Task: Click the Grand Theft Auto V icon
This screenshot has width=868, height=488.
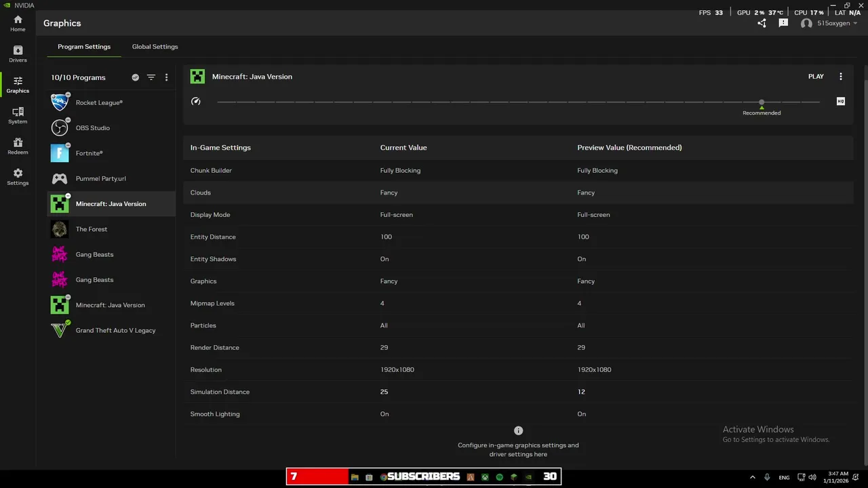Action: click(x=60, y=330)
